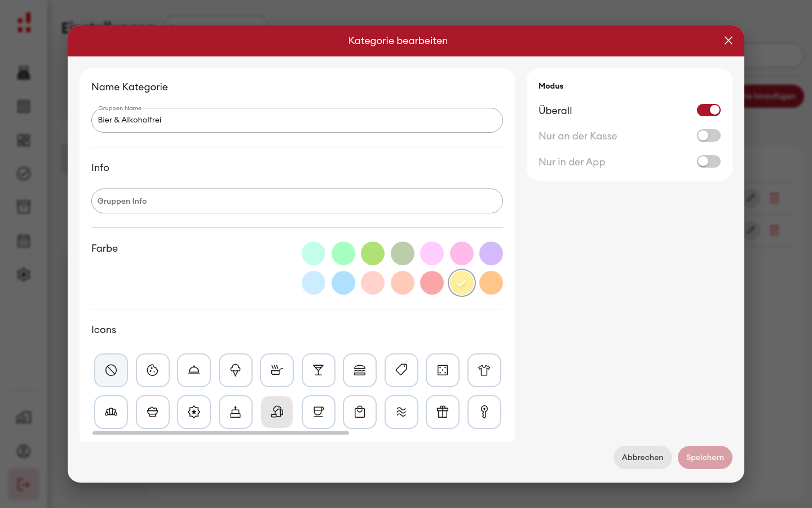The width and height of the screenshot is (812, 508).
Task: Choose the price tag icon
Action: (x=401, y=370)
